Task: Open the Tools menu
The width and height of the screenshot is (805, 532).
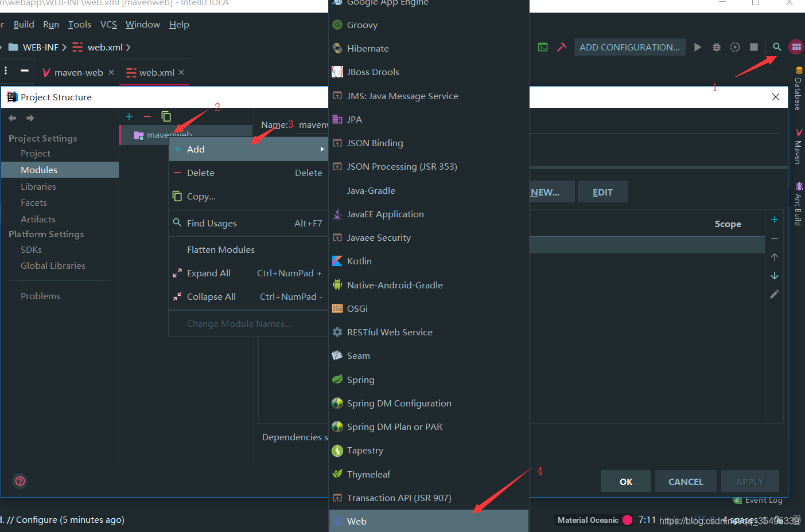Action: (x=80, y=24)
